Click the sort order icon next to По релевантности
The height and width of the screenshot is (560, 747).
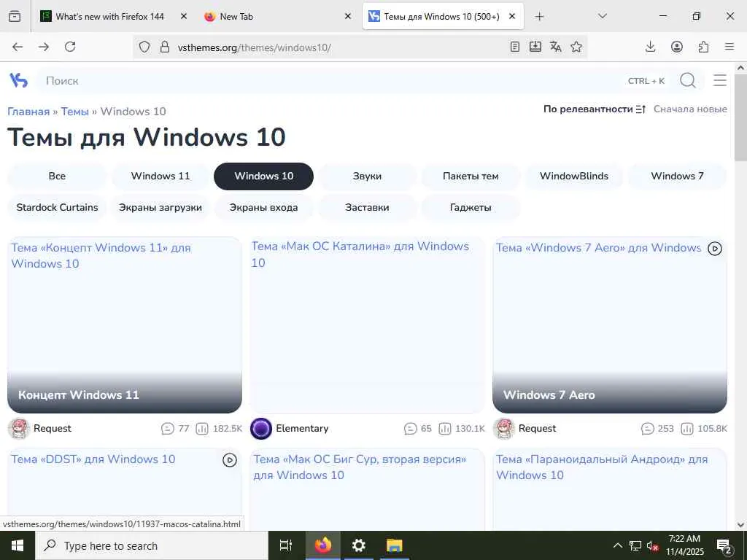point(640,109)
